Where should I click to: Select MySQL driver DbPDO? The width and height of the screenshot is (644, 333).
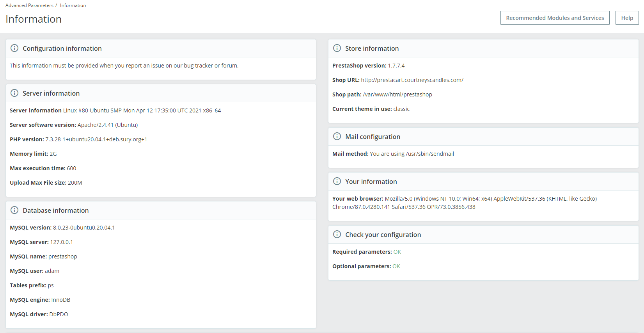coord(59,314)
